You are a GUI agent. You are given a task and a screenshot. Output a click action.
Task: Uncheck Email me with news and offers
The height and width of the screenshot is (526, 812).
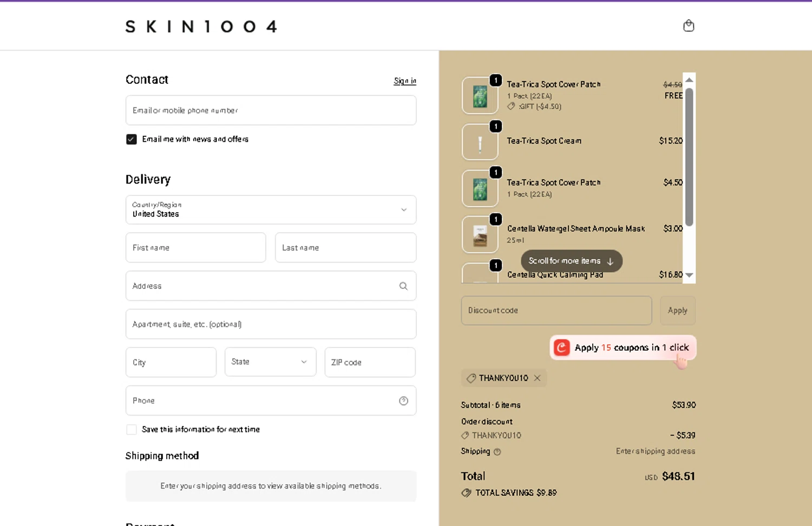132,139
